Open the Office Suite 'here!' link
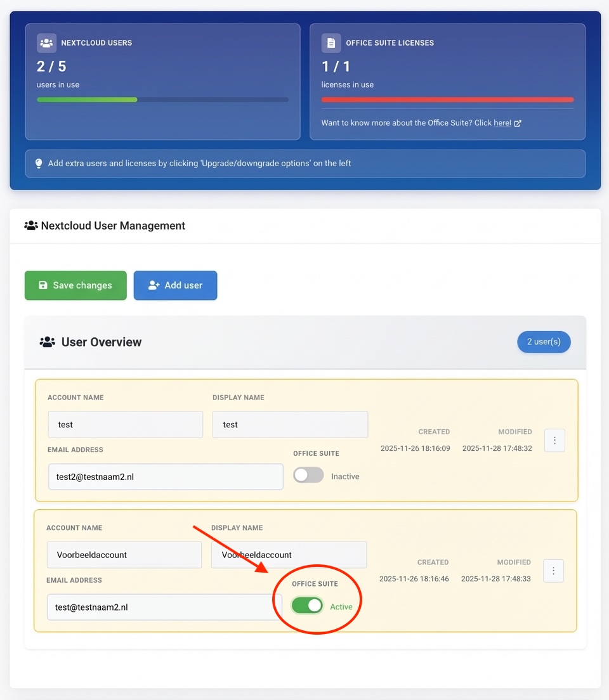 coord(502,123)
